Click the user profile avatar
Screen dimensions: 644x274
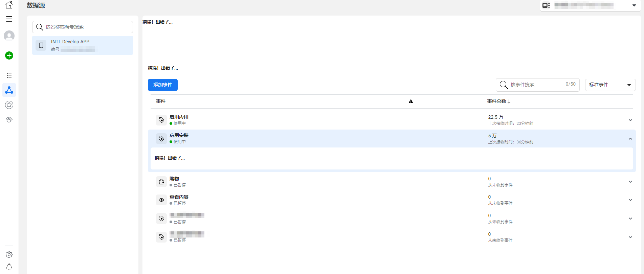point(9,36)
